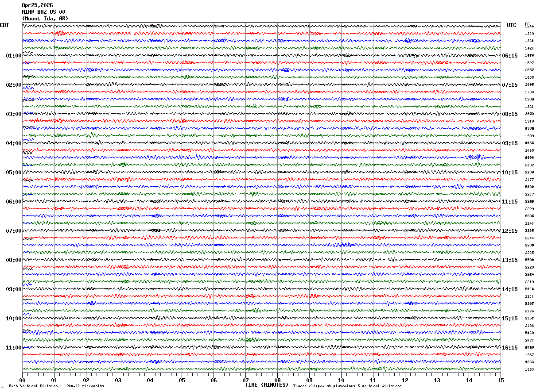Click the 'TIME (MINUTES)' axis title
The height and width of the screenshot is (392, 536).
pos(267,385)
